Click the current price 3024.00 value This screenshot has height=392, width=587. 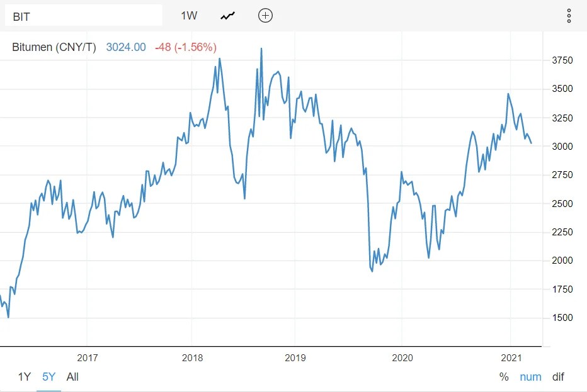[x=125, y=47]
